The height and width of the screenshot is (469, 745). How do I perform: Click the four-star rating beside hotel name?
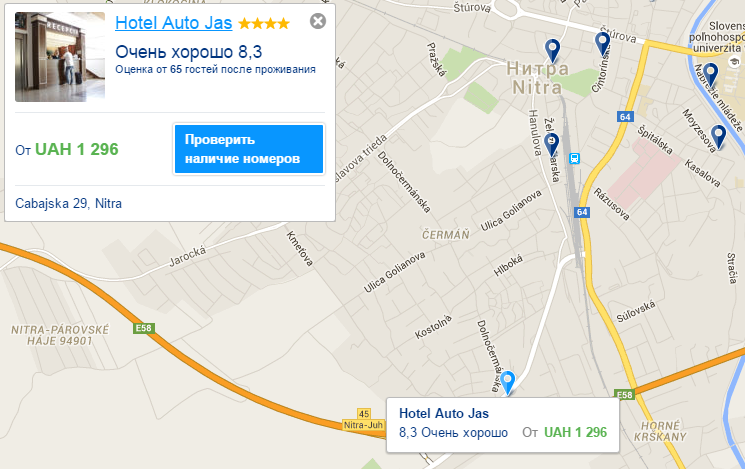point(264,23)
